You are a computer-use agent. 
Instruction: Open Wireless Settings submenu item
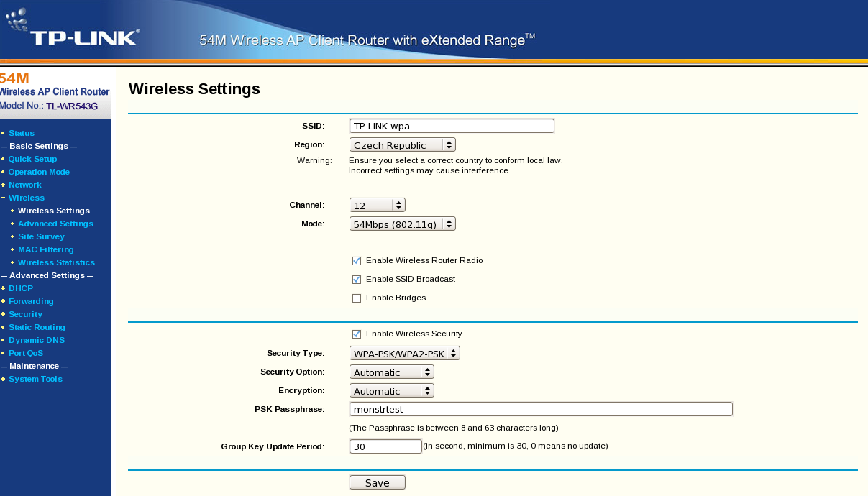point(54,211)
